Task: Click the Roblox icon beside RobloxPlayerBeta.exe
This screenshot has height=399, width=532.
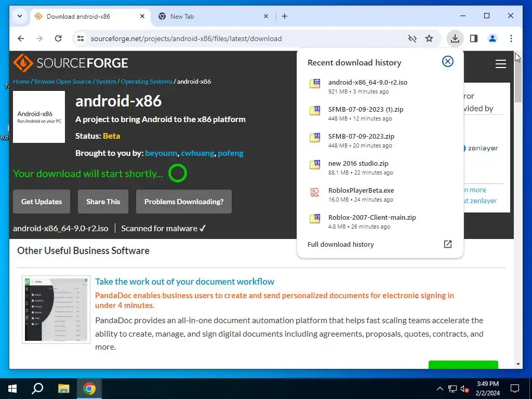Action: point(315,192)
